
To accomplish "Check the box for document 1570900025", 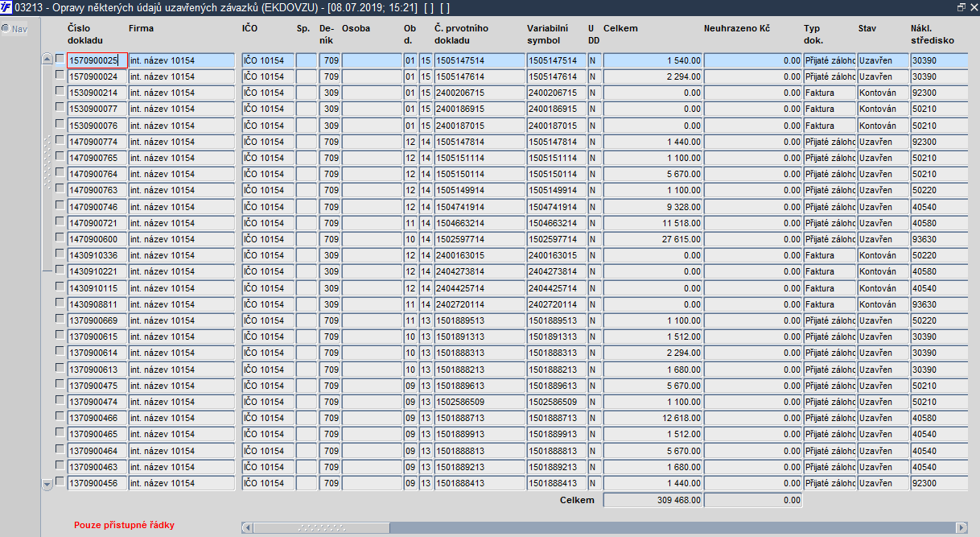I will coord(60,58).
